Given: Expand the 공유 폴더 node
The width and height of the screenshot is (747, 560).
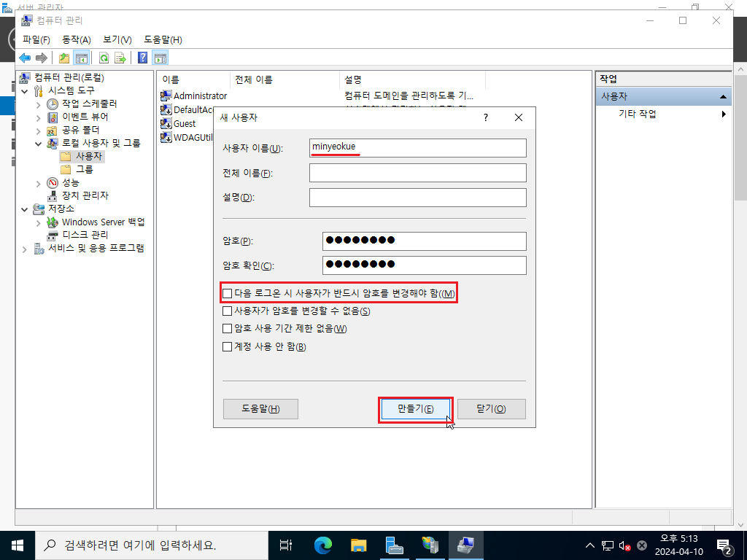Looking at the screenshot, I should (x=39, y=131).
